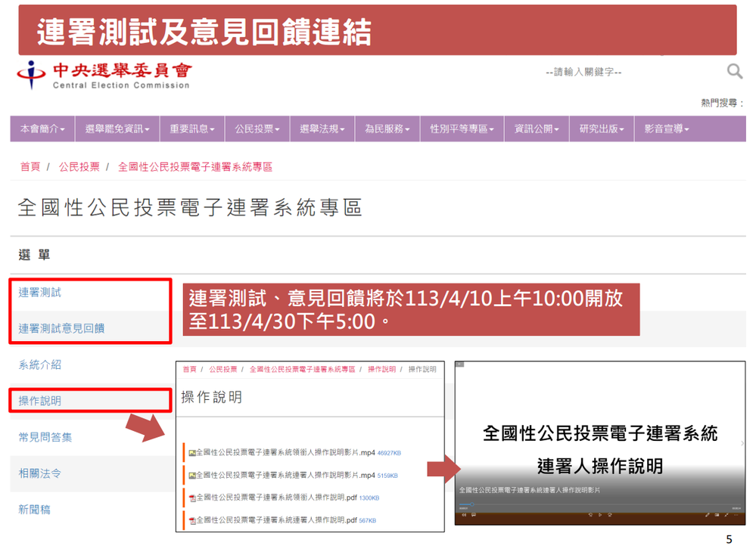Click the pencil edit icon in video player
The height and width of the screenshot is (555, 756).
[707, 515]
